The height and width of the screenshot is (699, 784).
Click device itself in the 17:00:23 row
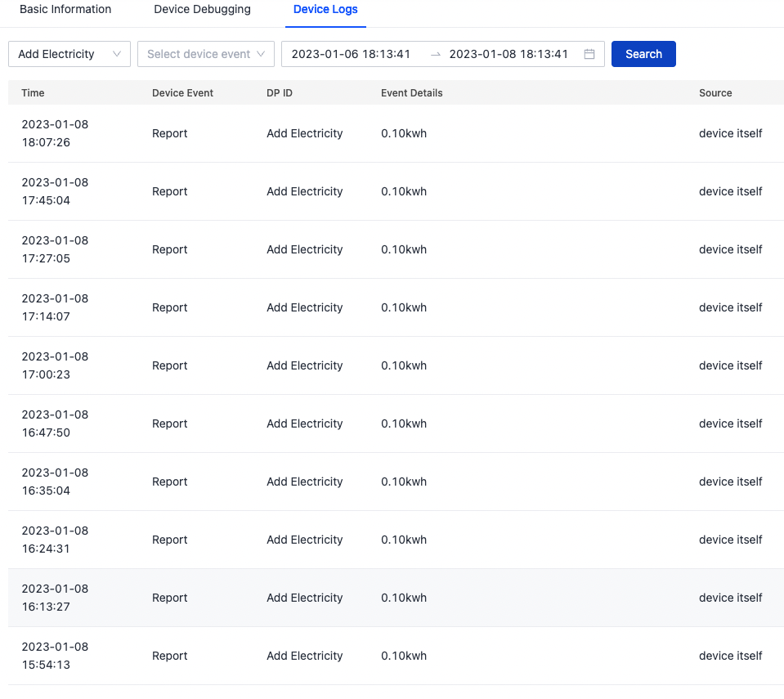pyautogui.click(x=731, y=365)
